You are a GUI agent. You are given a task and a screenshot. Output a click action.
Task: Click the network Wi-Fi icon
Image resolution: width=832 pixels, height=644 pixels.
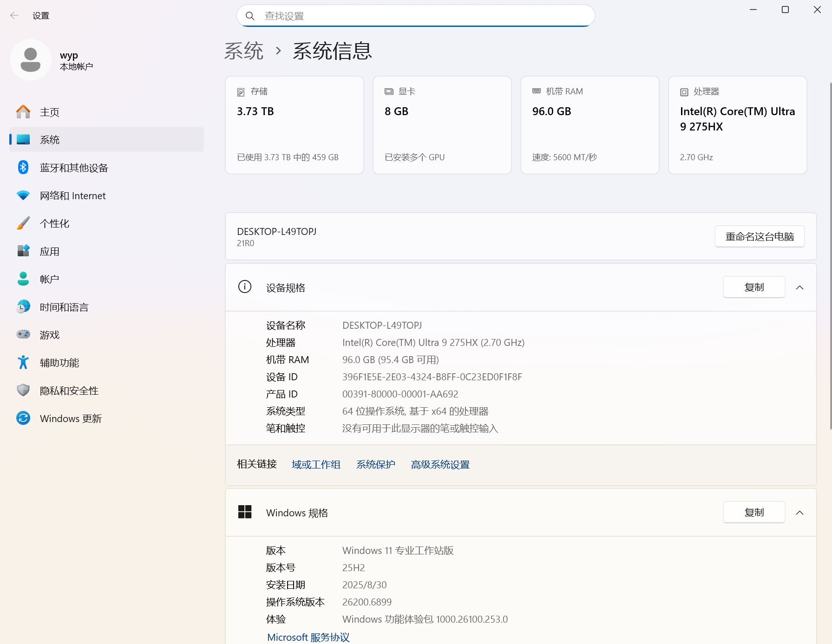tap(23, 195)
